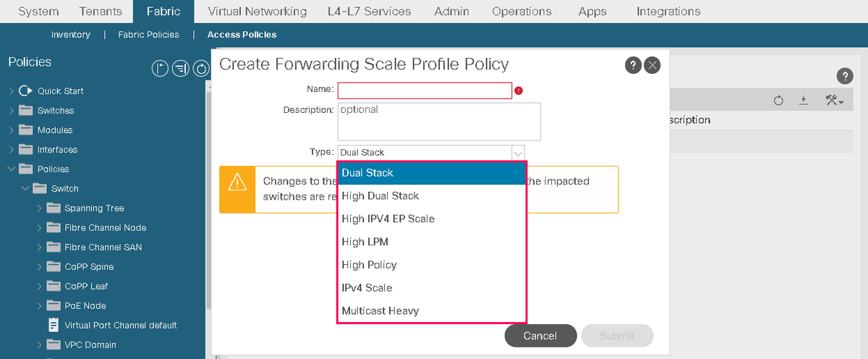
Task: Click the download icon in the work pane
Action: pyautogui.click(x=804, y=101)
